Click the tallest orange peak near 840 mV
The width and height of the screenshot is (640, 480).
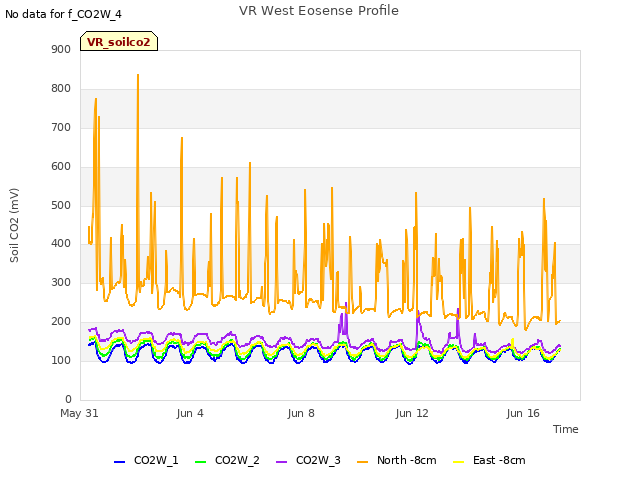tap(138, 75)
